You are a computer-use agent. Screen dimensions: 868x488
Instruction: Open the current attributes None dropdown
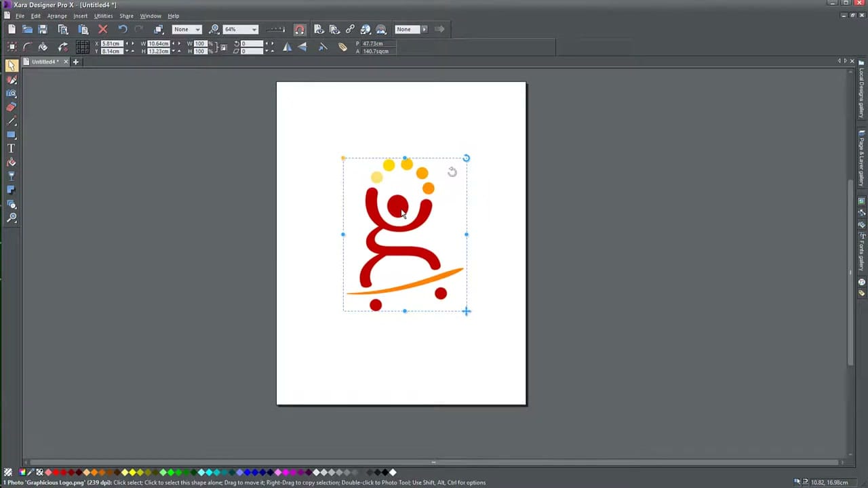point(197,29)
